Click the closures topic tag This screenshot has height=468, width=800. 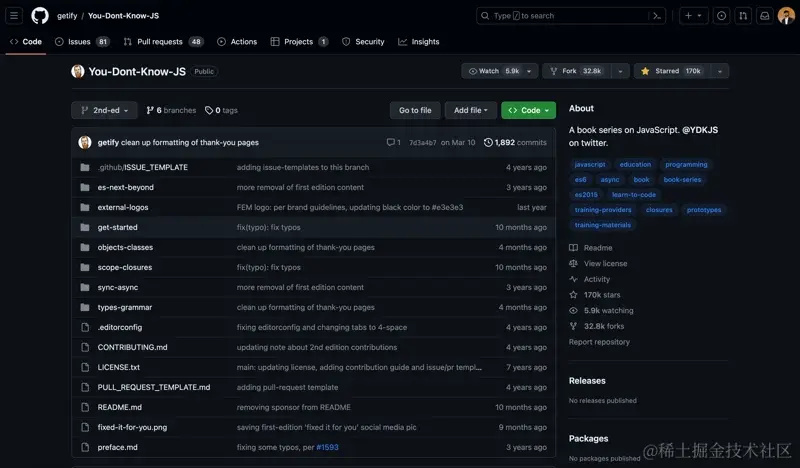tap(659, 210)
